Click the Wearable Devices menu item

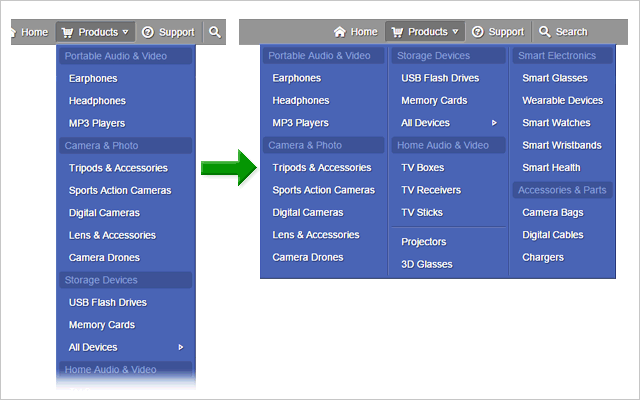pyautogui.click(x=562, y=100)
